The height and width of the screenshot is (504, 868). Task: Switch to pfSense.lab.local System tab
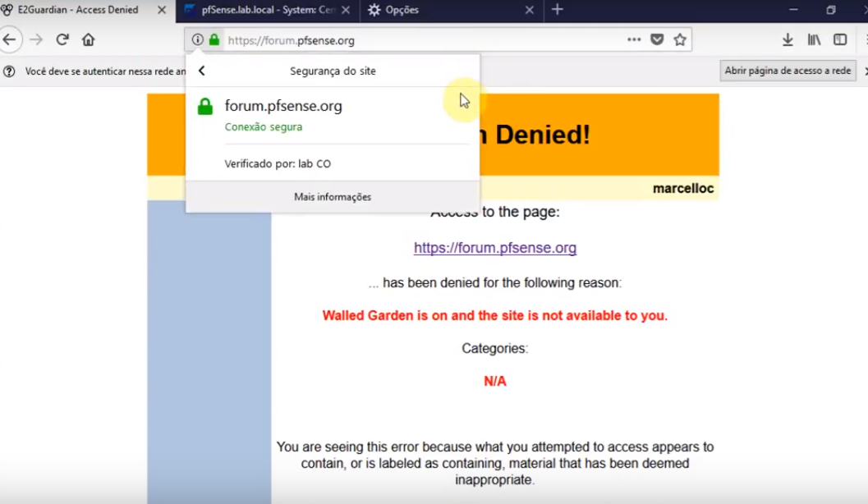[268, 10]
